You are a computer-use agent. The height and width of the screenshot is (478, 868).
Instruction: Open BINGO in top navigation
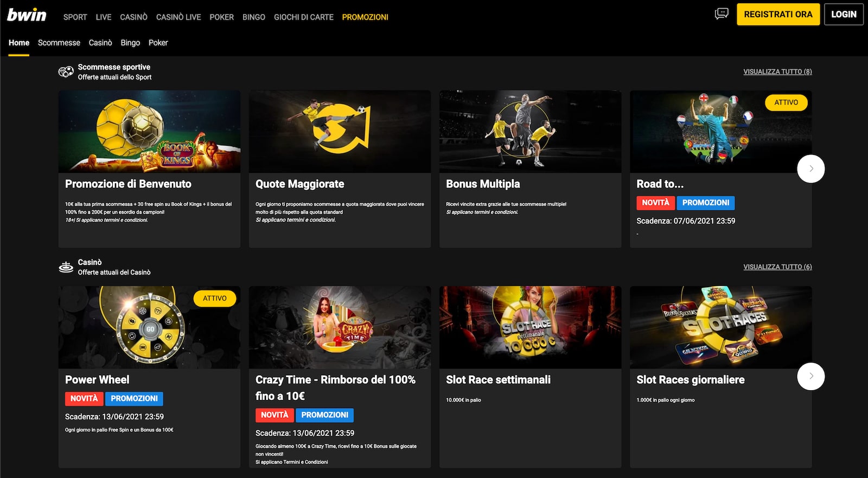point(254,17)
